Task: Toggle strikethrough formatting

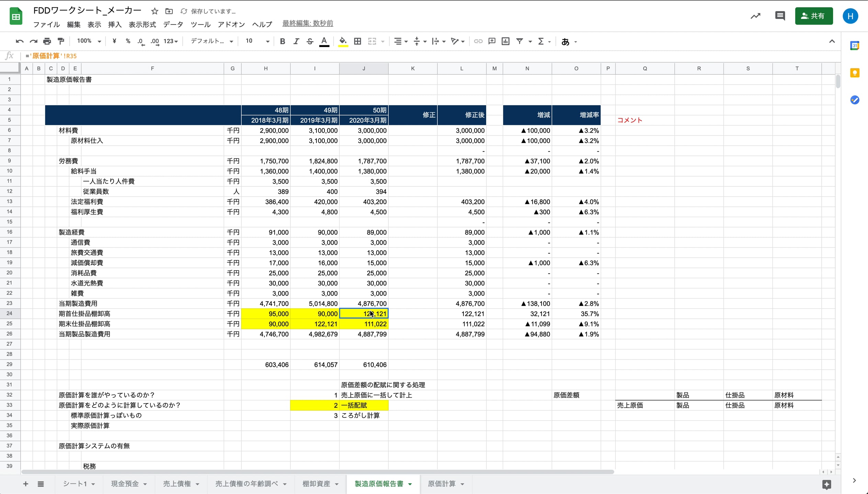Action: tap(309, 41)
